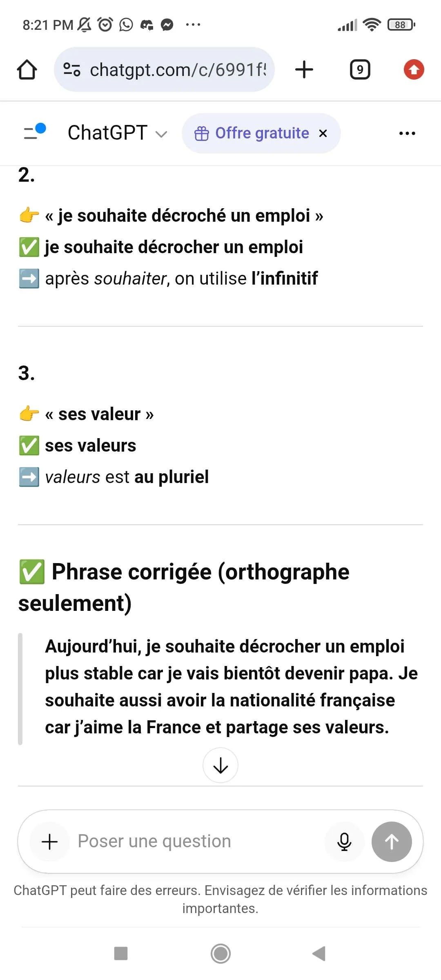Open the tab switcher showing 9 tabs
Screen dimensions: 441x980
360,70
